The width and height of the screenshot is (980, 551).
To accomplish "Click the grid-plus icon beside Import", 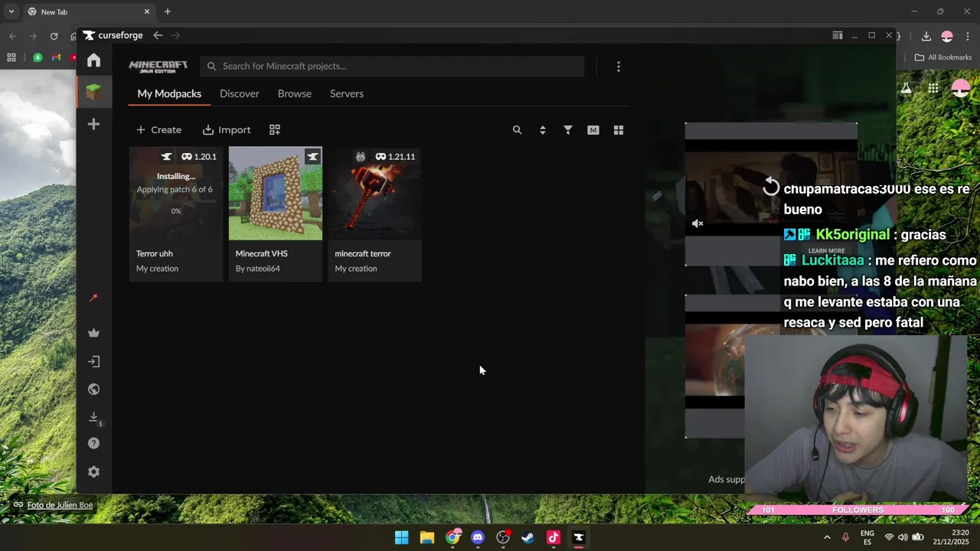I will coord(275,130).
